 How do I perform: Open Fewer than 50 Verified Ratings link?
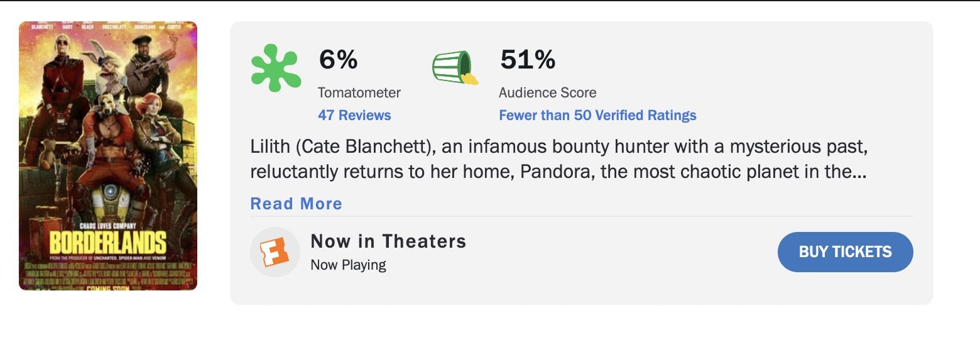(597, 115)
